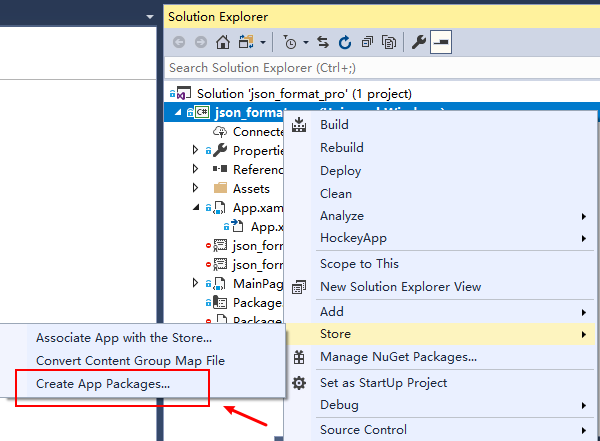Click the NuGet package icon in menu
The width and height of the screenshot is (600, 441).
tap(299, 357)
